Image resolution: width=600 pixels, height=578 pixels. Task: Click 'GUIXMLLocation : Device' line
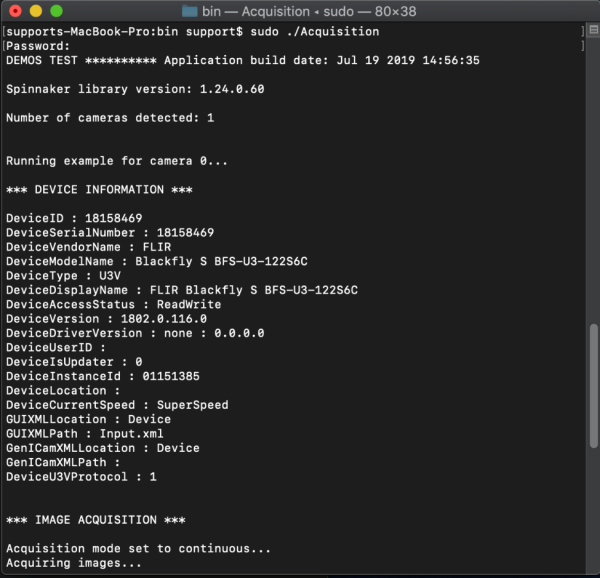88,419
